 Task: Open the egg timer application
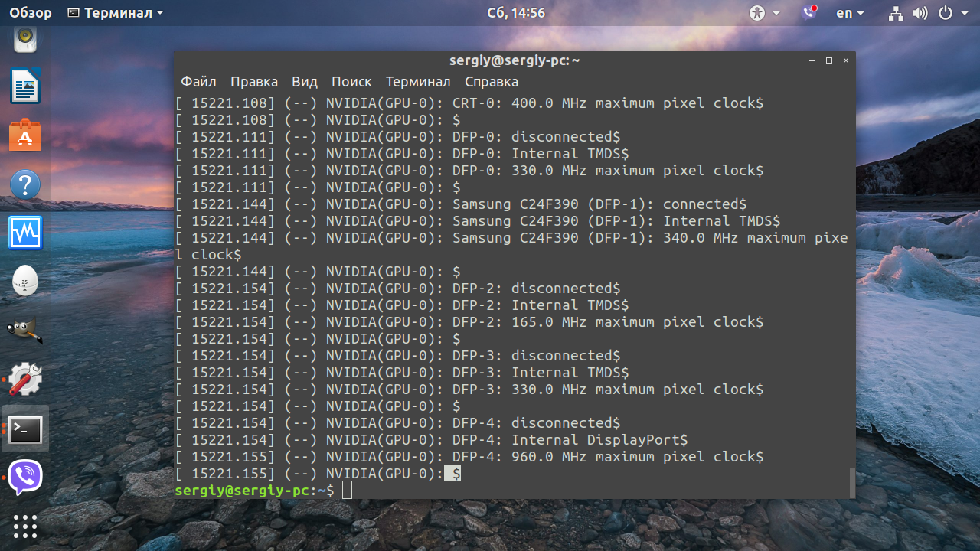coord(25,281)
